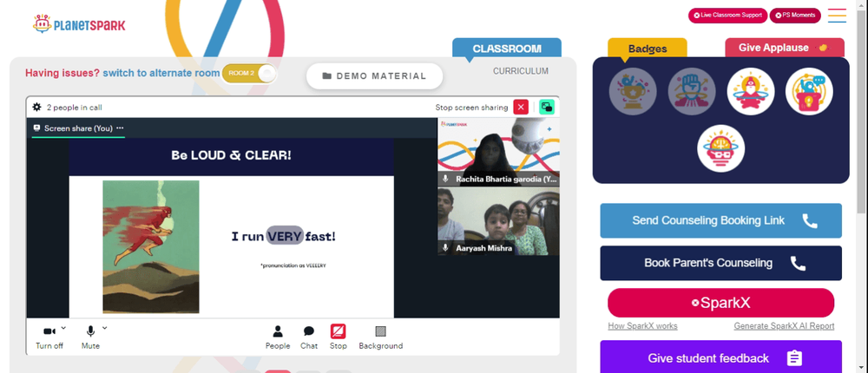Award the trophy badge

[633, 91]
